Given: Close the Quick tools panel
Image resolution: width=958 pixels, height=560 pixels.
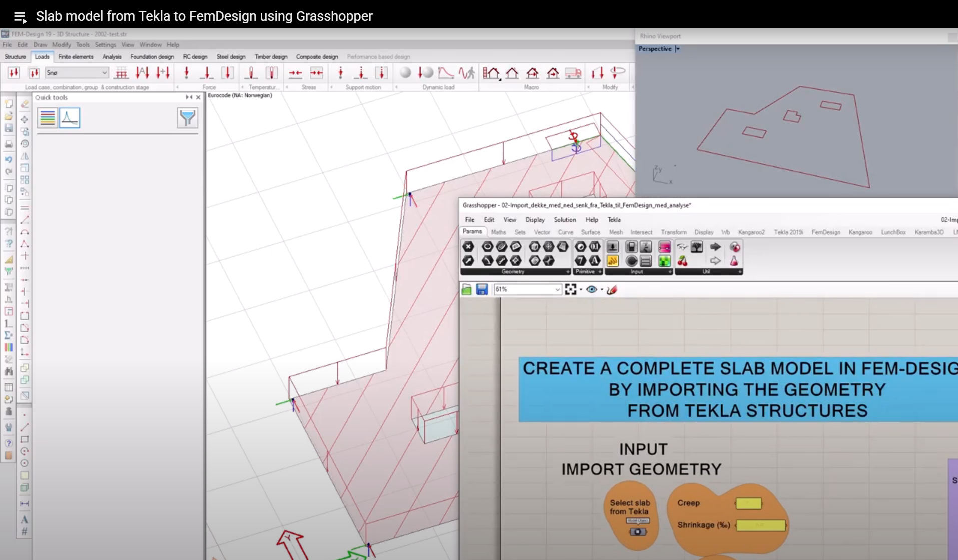Looking at the screenshot, I should [198, 97].
